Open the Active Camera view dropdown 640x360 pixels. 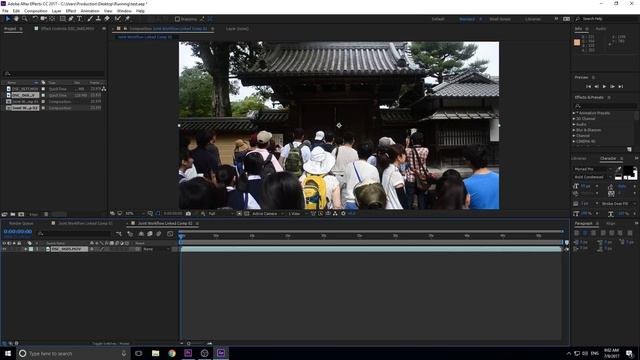(267, 213)
